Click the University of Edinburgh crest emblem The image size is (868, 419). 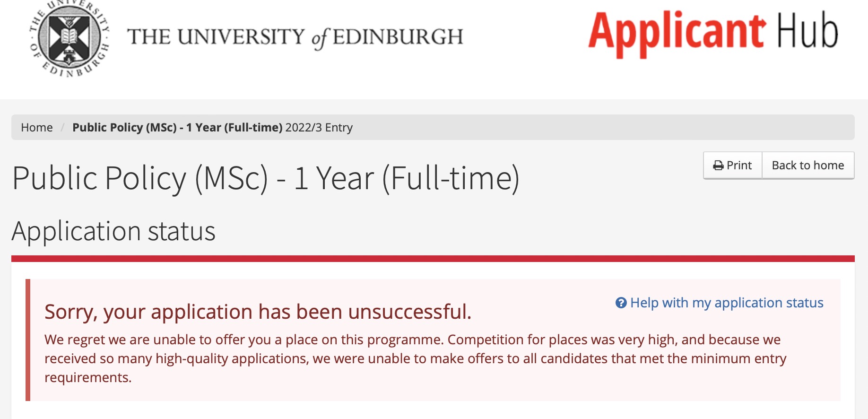pyautogui.click(x=69, y=38)
